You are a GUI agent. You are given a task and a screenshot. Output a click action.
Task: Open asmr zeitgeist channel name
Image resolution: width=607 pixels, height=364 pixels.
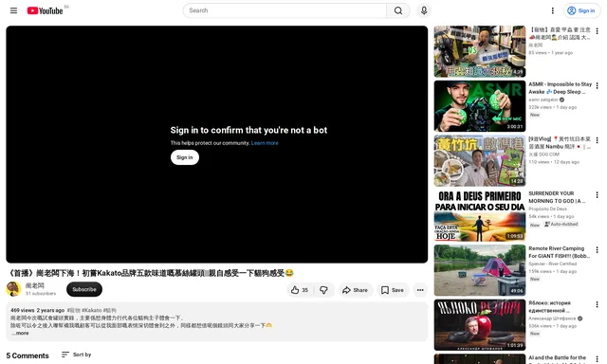(x=543, y=100)
